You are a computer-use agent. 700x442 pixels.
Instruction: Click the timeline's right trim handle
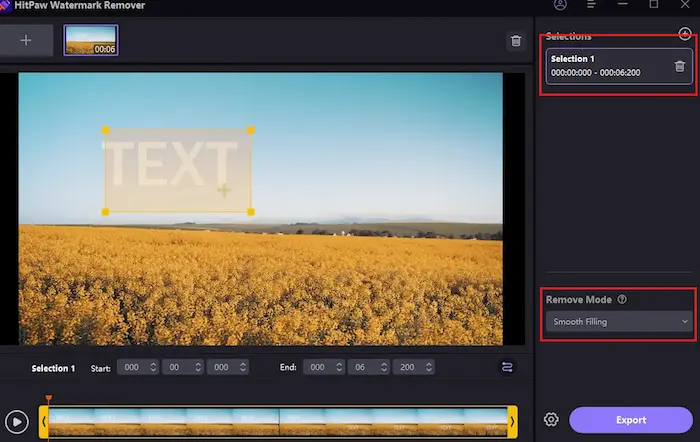click(x=512, y=421)
